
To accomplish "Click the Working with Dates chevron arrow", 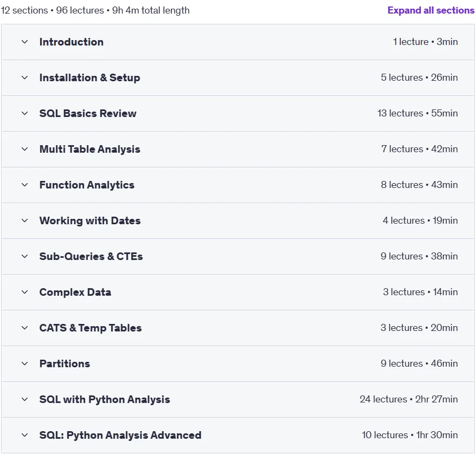I will 24,220.
